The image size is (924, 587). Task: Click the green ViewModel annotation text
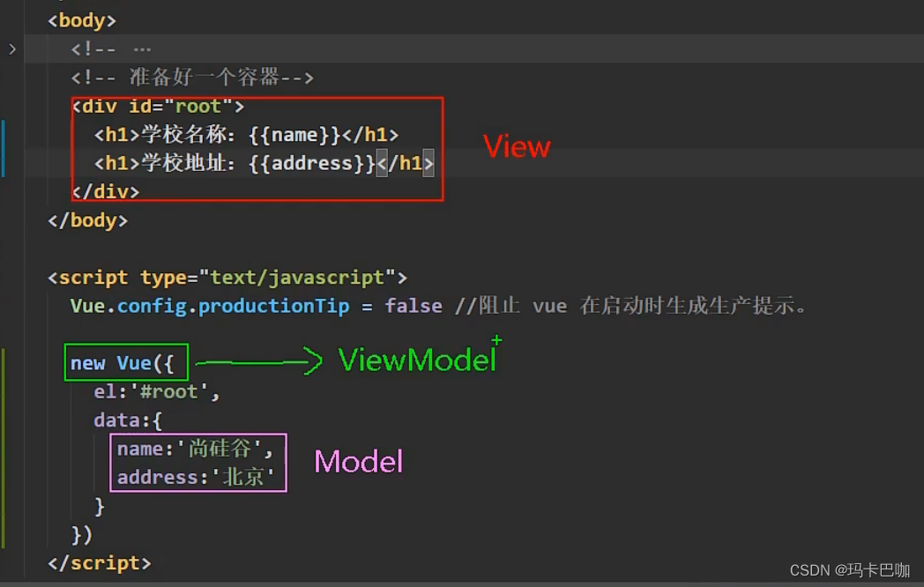coord(417,358)
